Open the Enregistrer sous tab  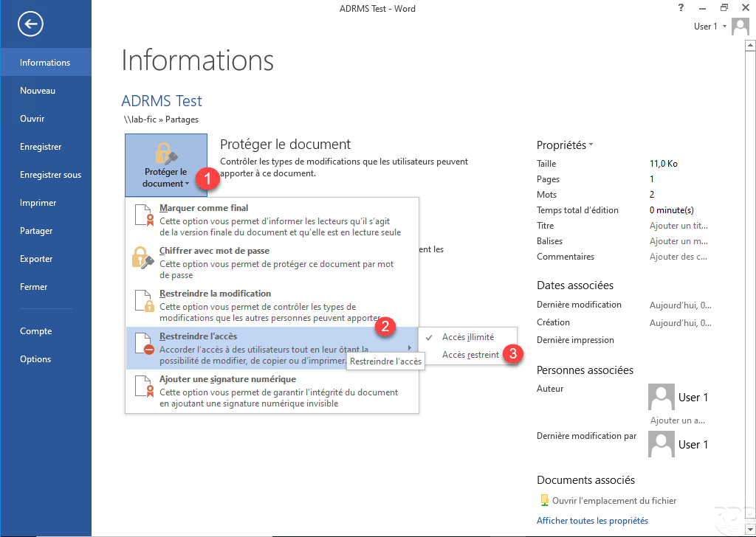50,175
